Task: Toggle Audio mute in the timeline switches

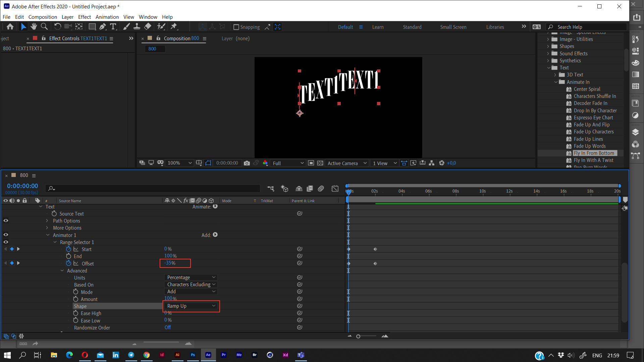Action: [x=12, y=200]
